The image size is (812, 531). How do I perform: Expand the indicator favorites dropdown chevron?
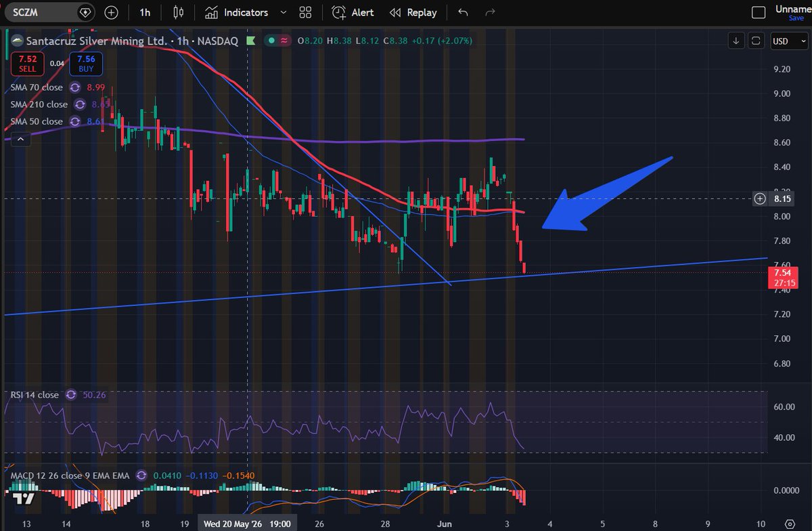[283, 12]
